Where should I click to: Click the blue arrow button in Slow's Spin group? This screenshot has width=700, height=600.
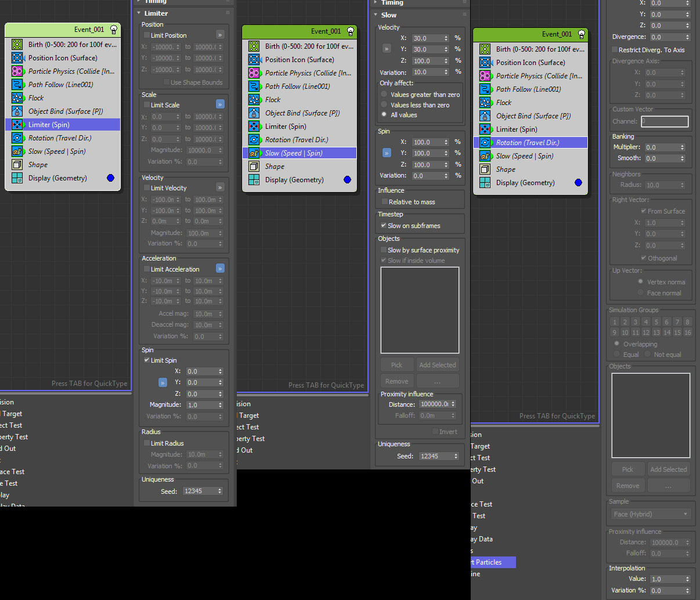[x=387, y=153]
